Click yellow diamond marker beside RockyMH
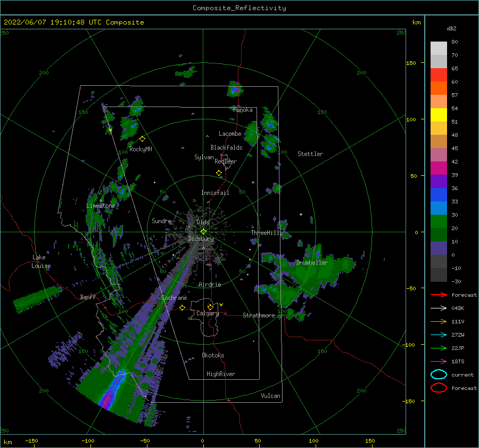The height and width of the screenshot is (448, 479). point(142,139)
